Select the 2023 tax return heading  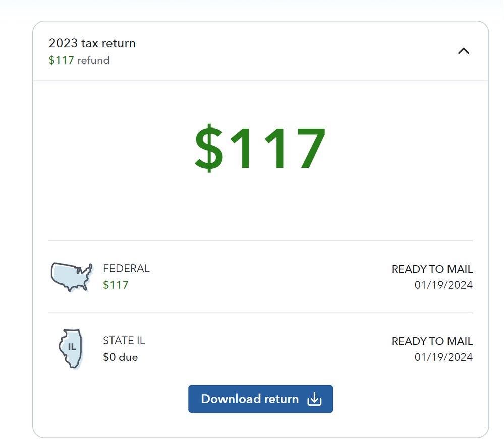point(92,44)
